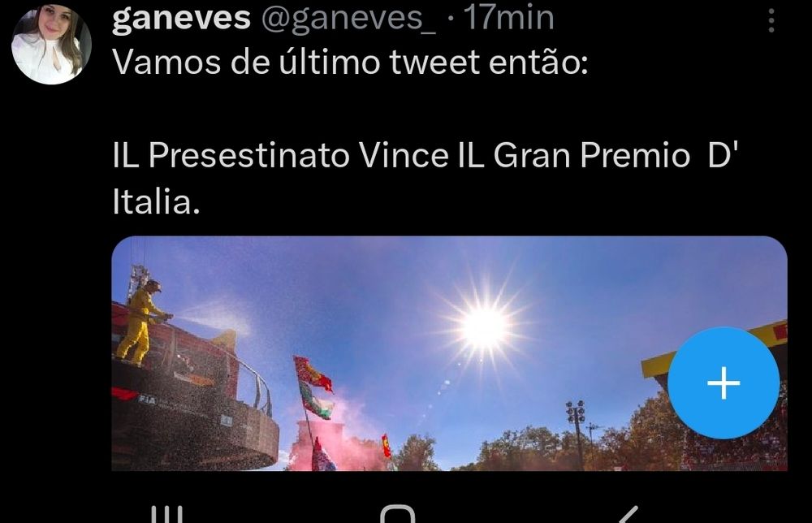Open the @ganeves_ handle link
This screenshot has height=523, width=812.
[x=348, y=19]
